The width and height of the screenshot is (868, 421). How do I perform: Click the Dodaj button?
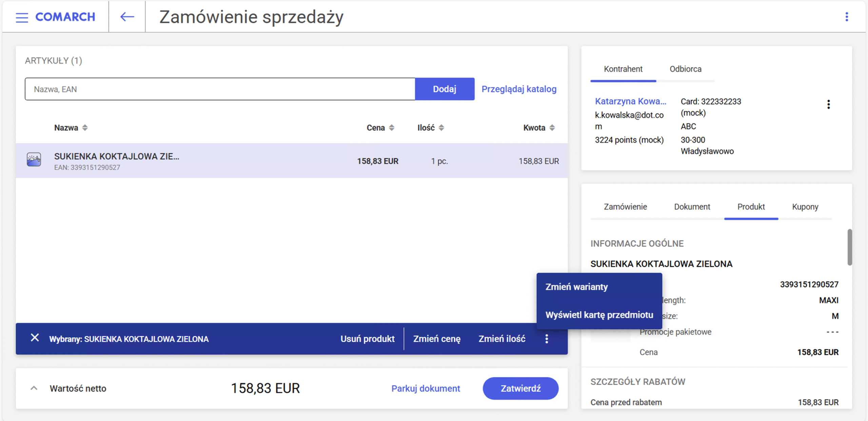pos(445,89)
